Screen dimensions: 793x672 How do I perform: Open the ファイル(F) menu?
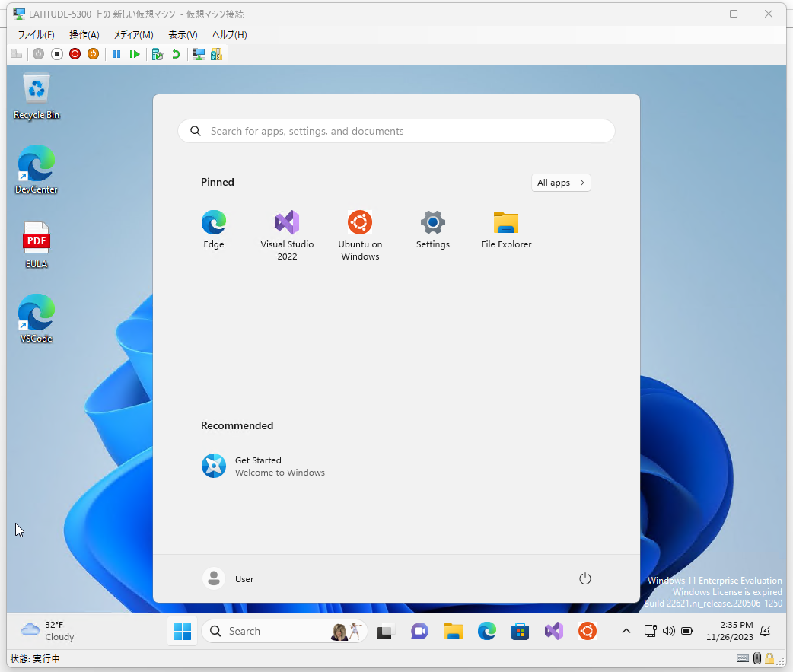36,34
